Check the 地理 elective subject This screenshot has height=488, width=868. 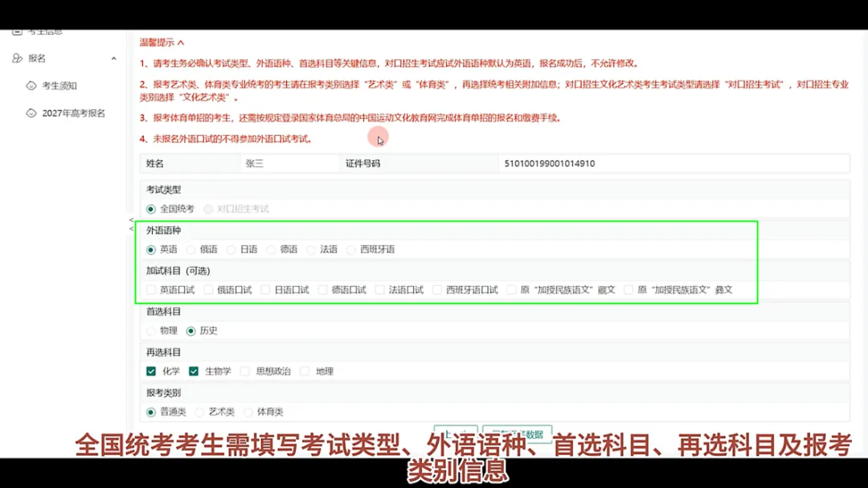(305, 371)
